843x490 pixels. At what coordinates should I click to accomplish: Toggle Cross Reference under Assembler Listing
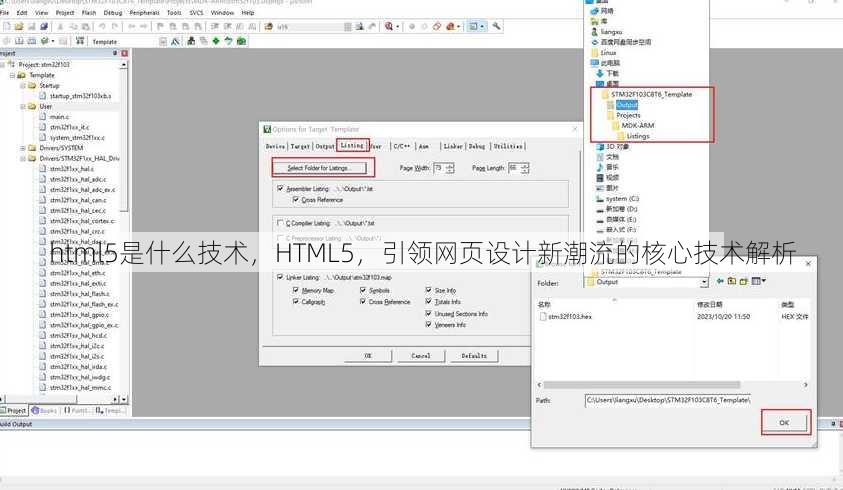[296, 200]
